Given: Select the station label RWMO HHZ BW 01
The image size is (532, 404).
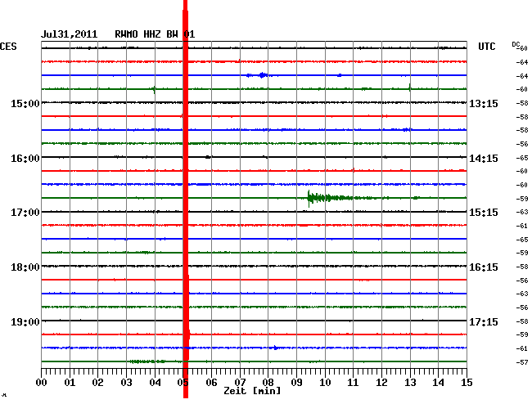Looking at the screenshot, I should [x=155, y=34].
